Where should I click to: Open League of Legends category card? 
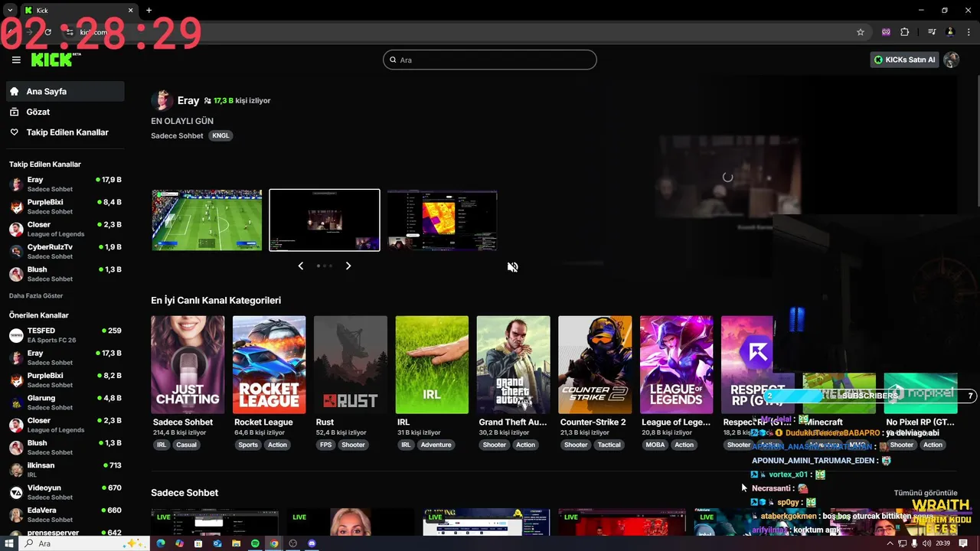(676, 365)
